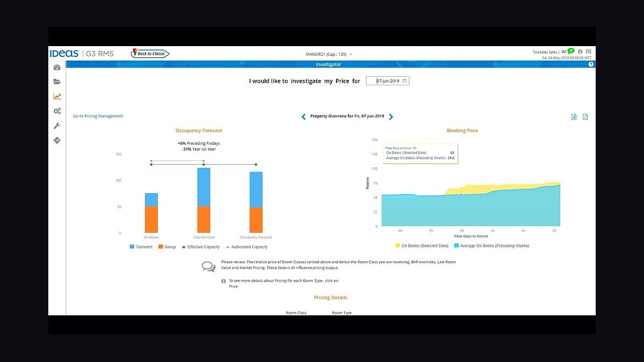
Task: Open the green IM chat bubble
Action: tap(570, 51)
